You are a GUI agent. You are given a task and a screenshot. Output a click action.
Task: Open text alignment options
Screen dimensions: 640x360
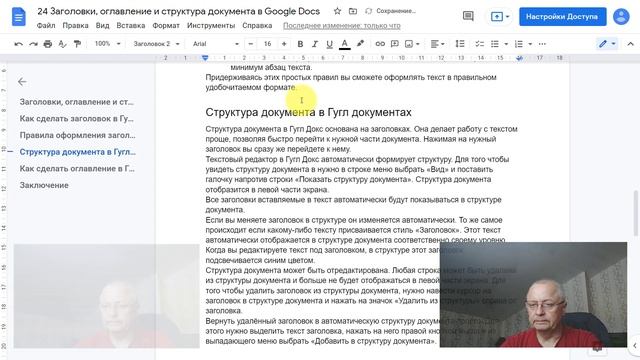coord(437,44)
